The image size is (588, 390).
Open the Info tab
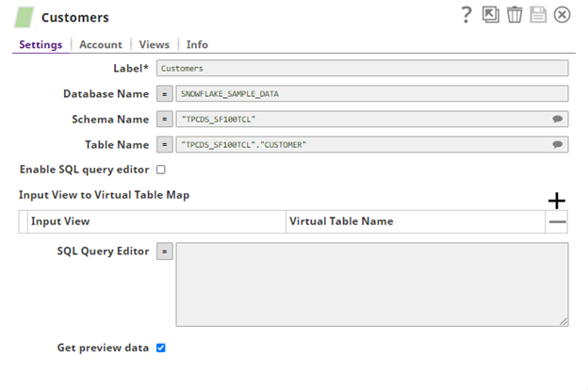point(197,44)
